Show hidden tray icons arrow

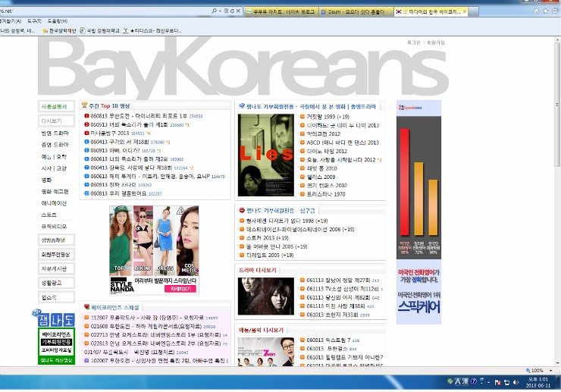pos(489,382)
